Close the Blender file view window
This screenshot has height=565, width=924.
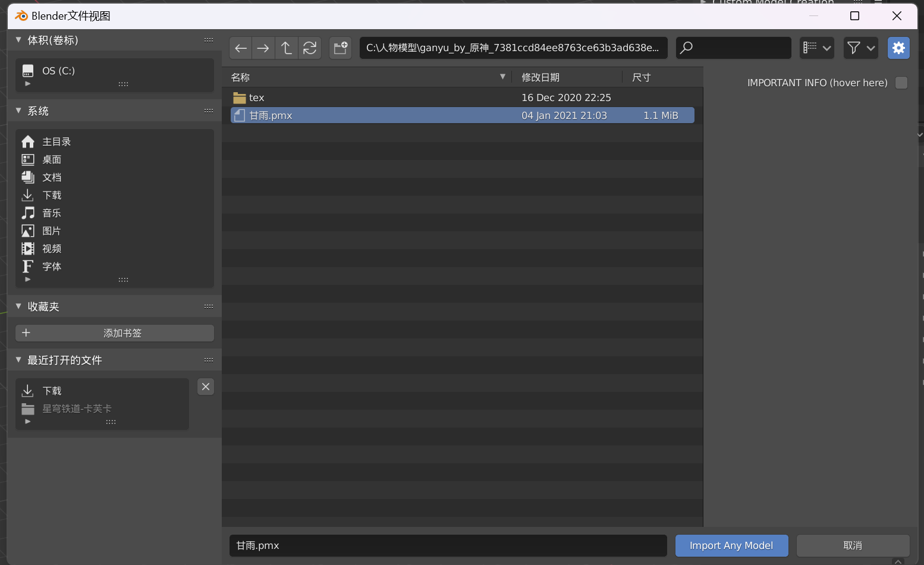point(897,16)
